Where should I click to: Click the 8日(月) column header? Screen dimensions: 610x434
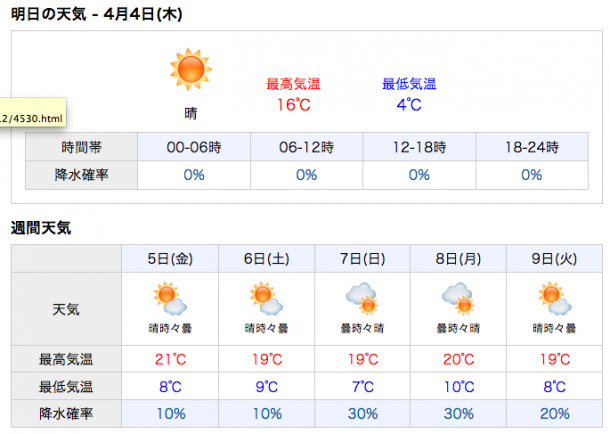[x=458, y=259]
